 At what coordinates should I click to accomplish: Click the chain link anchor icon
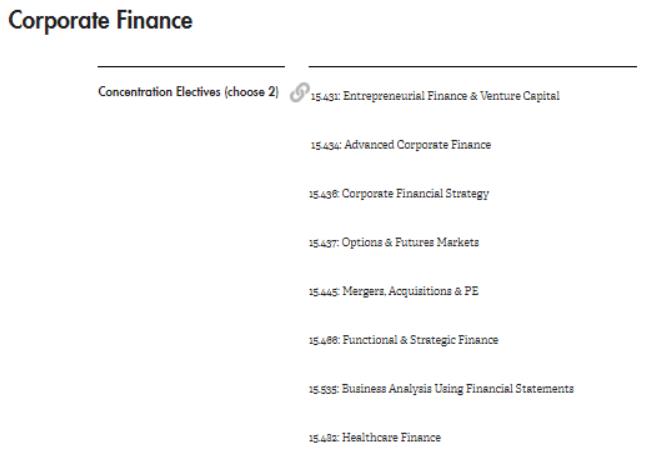(x=299, y=92)
